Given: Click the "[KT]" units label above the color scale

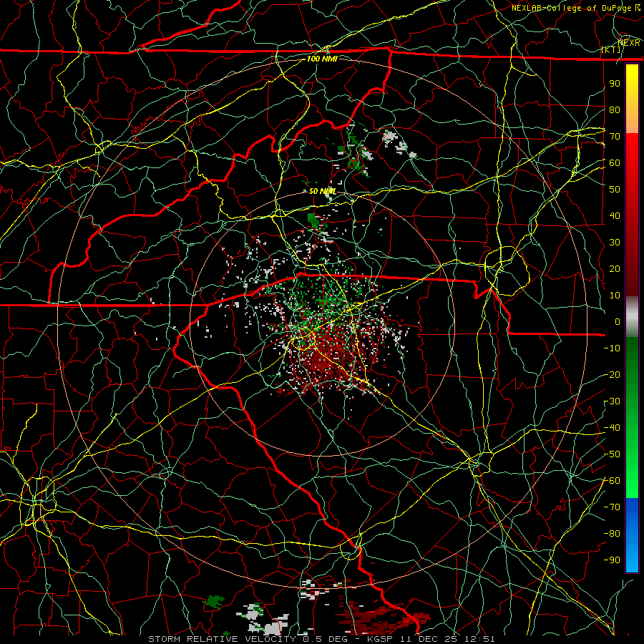Looking at the screenshot, I should [x=611, y=49].
